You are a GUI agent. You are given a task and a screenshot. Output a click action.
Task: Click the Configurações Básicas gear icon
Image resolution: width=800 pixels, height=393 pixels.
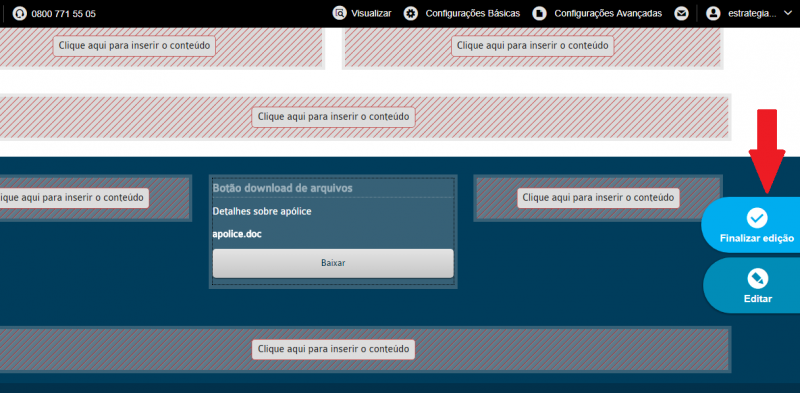411,13
